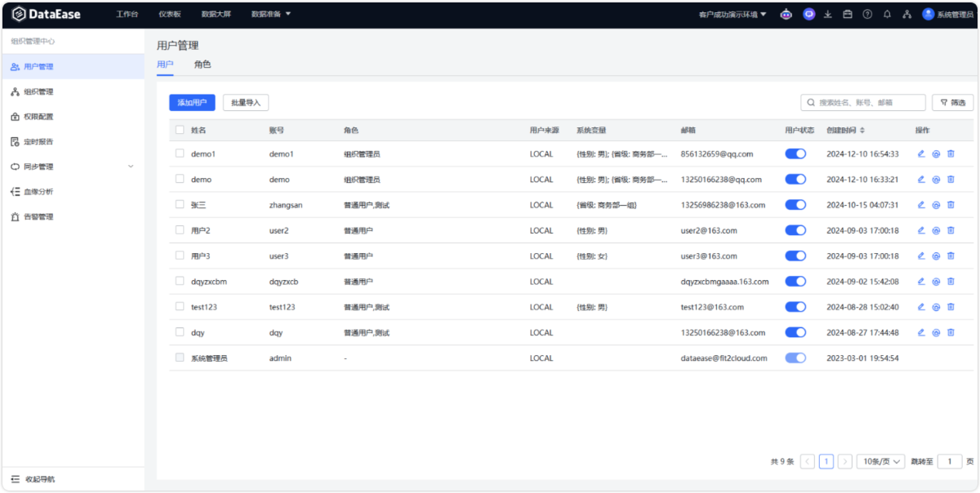Click the organization hierarchy icon in header
Viewport: 980px width, 493px height.
tap(906, 14)
